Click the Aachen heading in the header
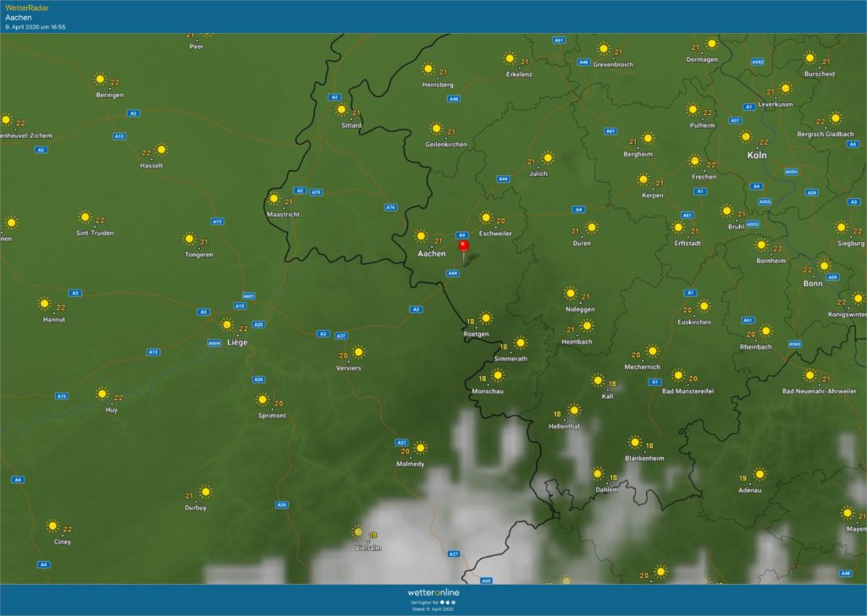The image size is (867, 616). (x=19, y=17)
